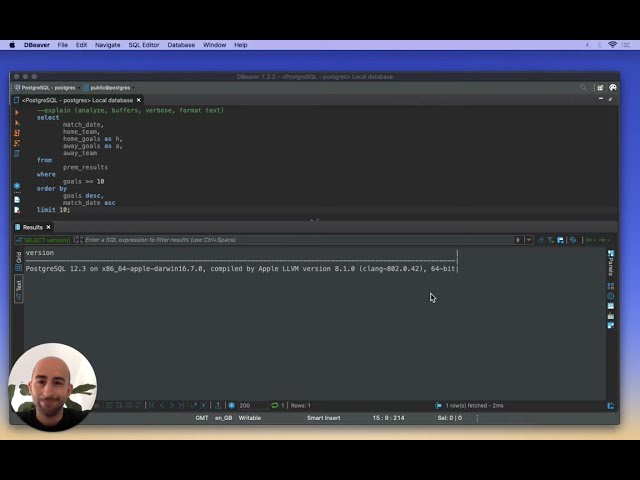Open the Apple menu

pyautogui.click(x=12, y=45)
